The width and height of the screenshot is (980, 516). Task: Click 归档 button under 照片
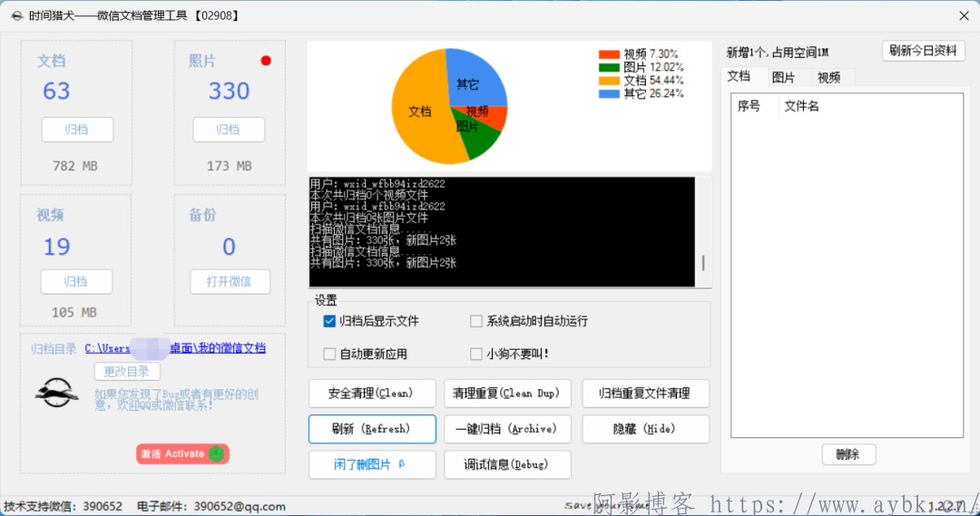click(x=228, y=130)
